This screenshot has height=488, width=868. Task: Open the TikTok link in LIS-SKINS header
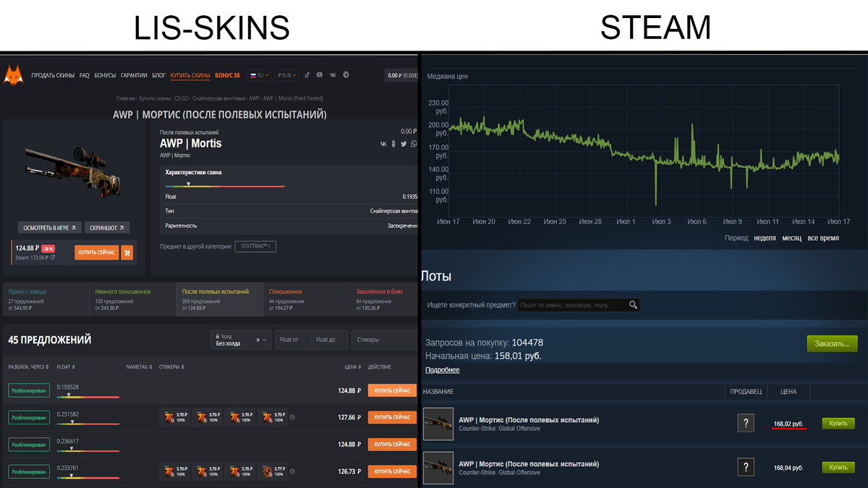point(307,75)
